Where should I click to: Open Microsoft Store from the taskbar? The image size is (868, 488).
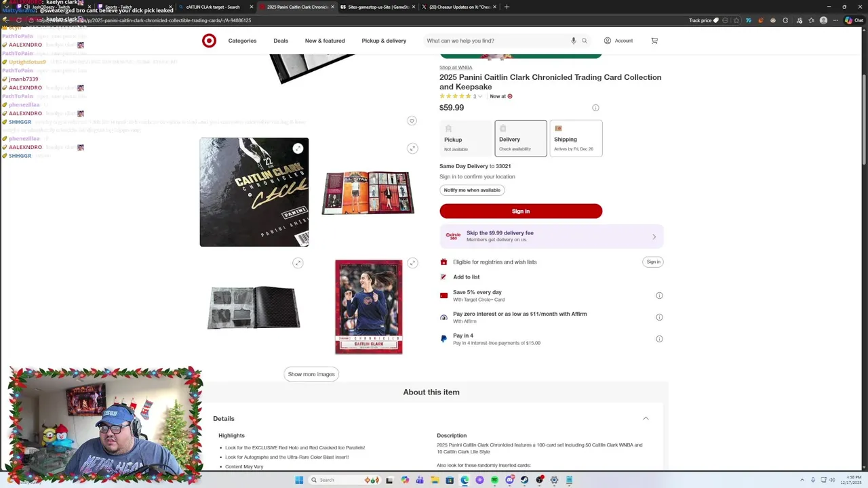click(450, 480)
